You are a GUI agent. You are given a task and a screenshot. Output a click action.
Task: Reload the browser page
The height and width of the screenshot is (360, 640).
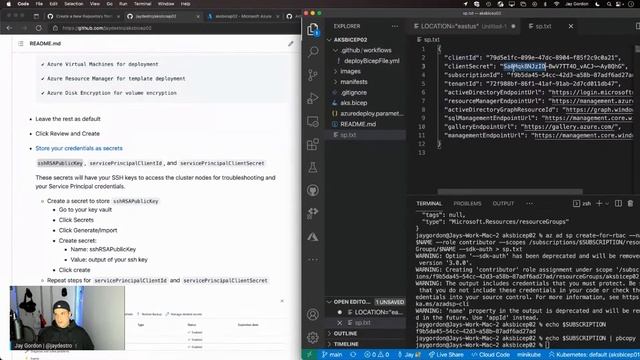coord(39,28)
